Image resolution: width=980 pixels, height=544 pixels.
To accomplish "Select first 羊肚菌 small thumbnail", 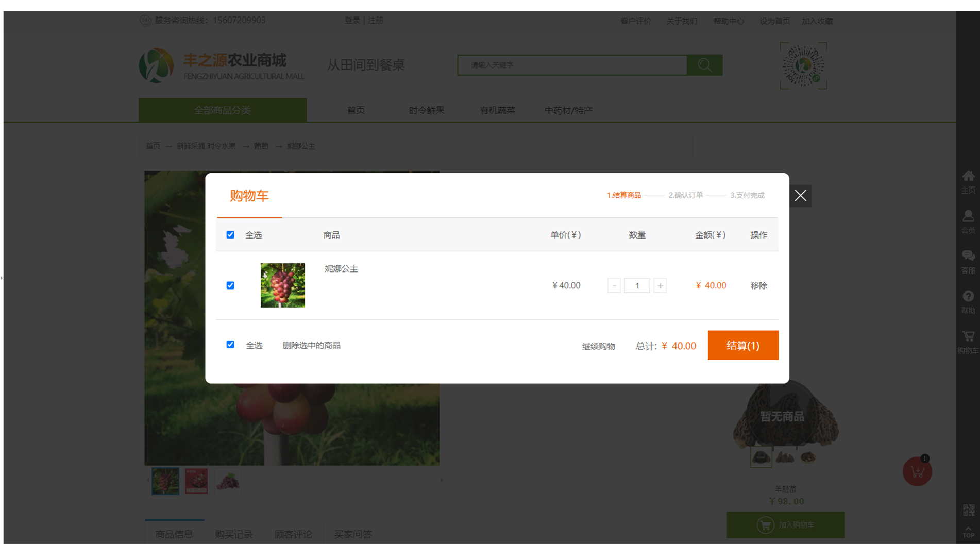I will (761, 457).
